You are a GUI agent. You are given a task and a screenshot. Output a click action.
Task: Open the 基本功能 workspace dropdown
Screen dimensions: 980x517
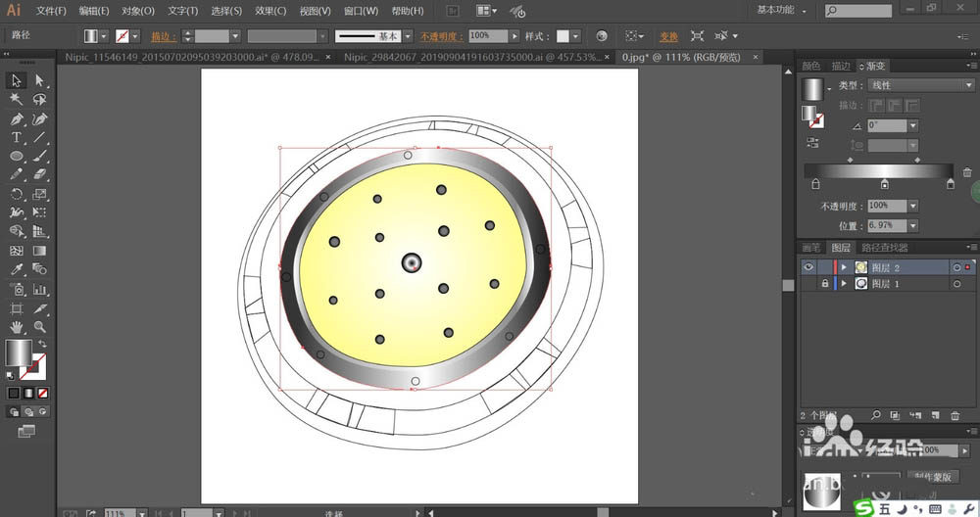(x=783, y=11)
